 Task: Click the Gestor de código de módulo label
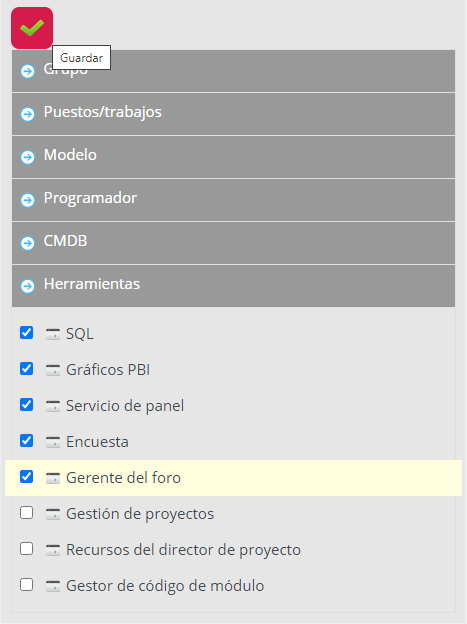click(165, 586)
